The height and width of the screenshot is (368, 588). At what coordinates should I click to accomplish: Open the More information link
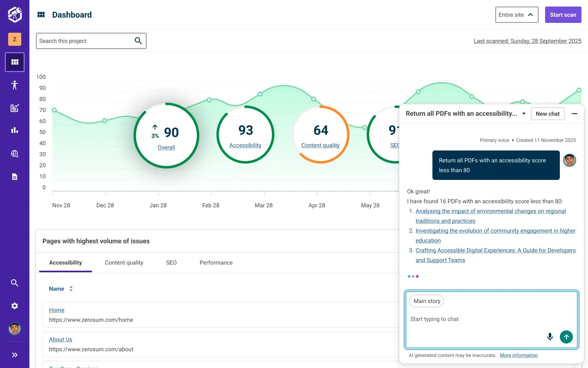[519, 355]
